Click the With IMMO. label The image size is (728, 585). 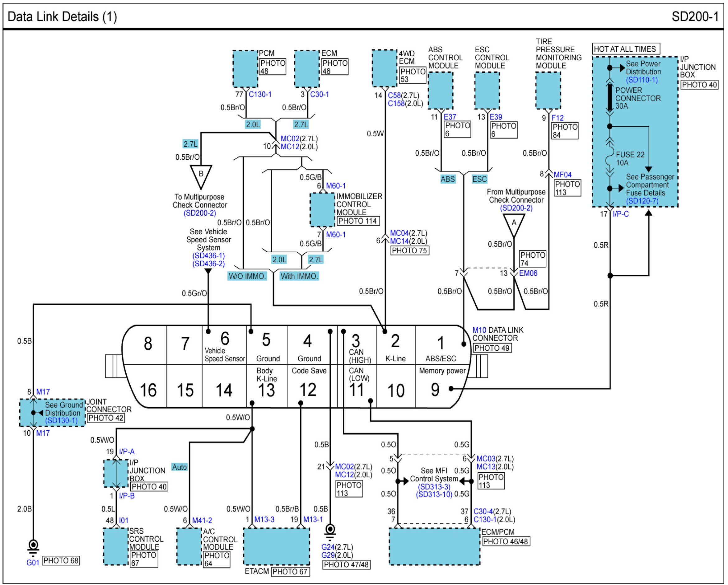pyautogui.click(x=299, y=276)
